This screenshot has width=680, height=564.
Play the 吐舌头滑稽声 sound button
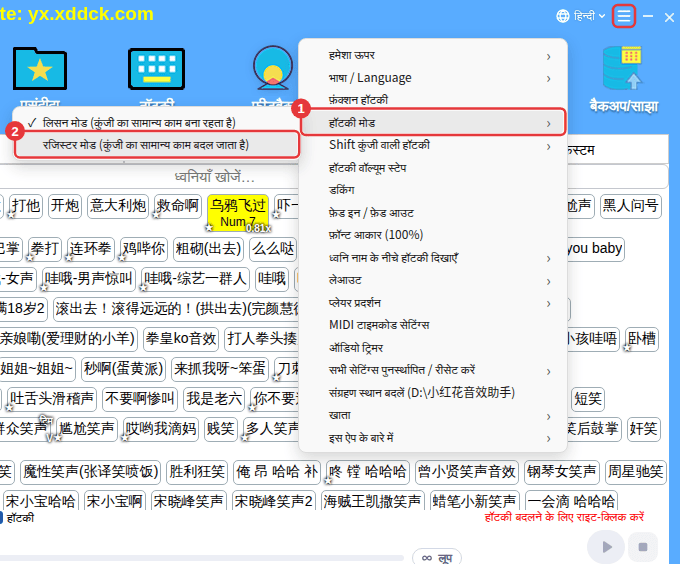tap(52, 399)
